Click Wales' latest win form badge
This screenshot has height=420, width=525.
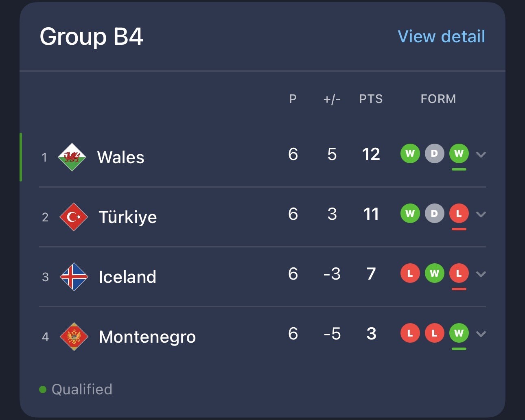(x=459, y=154)
